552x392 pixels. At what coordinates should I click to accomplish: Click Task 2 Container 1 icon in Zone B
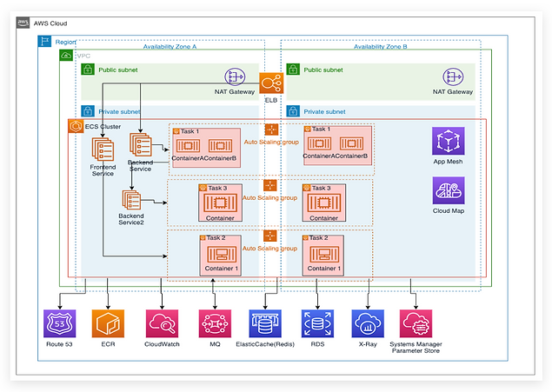[x=324, y=255]
